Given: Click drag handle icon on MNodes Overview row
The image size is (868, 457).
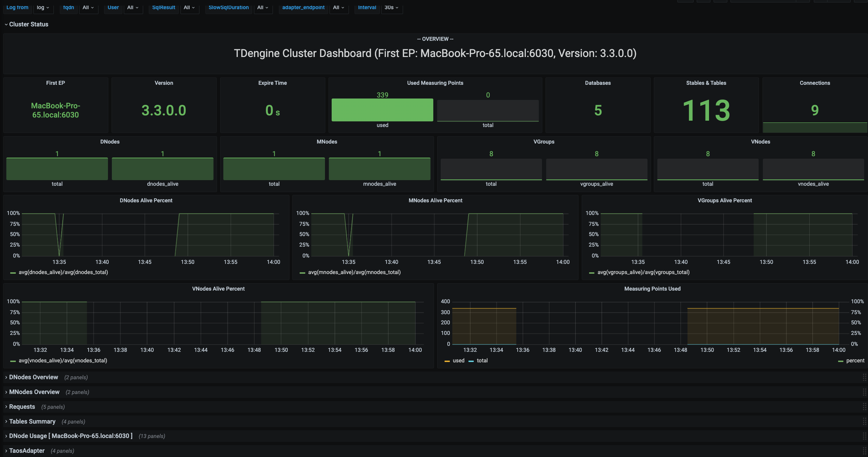Looking at the screenshot, I should point(864,392).
